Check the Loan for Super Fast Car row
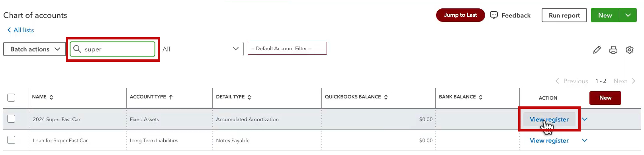 click(11, 140)
